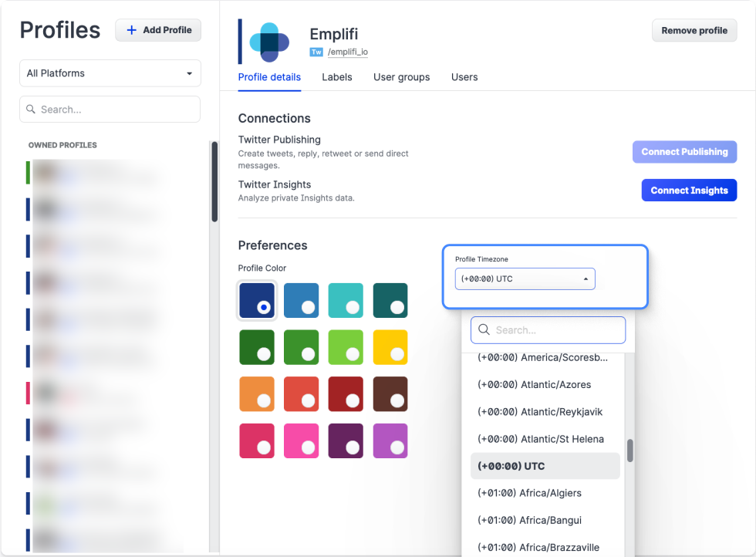Open the /emplifi_io profile link
756x557 pixels.
point(347,52)
